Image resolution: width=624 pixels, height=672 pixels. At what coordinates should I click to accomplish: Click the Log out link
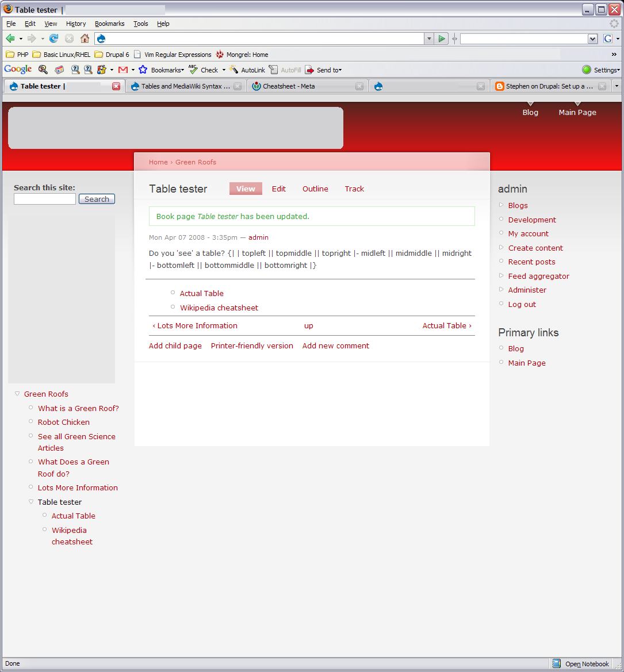pos(522,304)
